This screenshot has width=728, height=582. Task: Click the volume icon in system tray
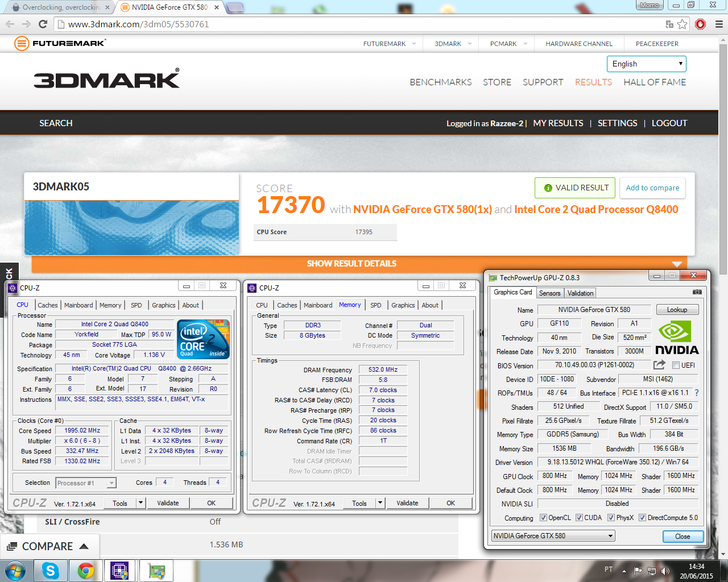[665, 571]
